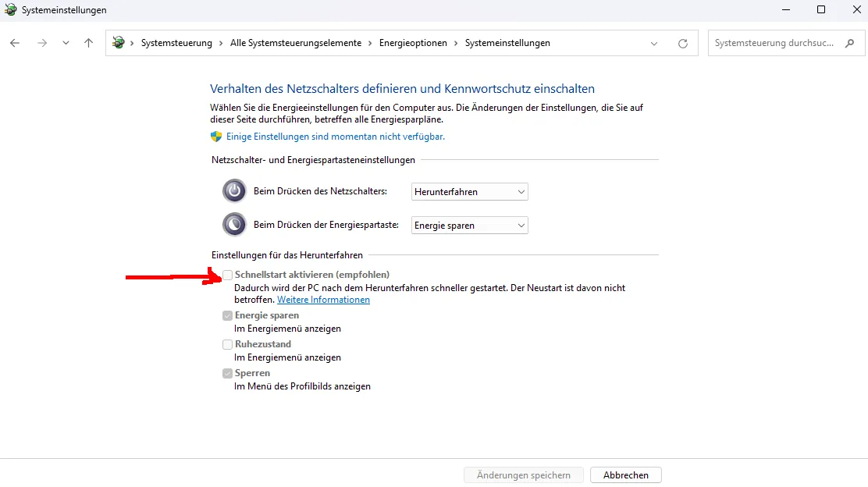Uncheck the Sperren checkbox

(x=227, y=373)
